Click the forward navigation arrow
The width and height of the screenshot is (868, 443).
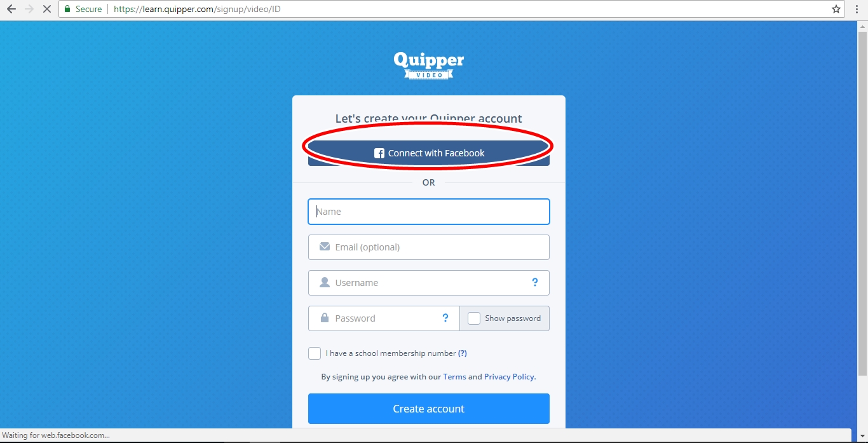(29, 10)
